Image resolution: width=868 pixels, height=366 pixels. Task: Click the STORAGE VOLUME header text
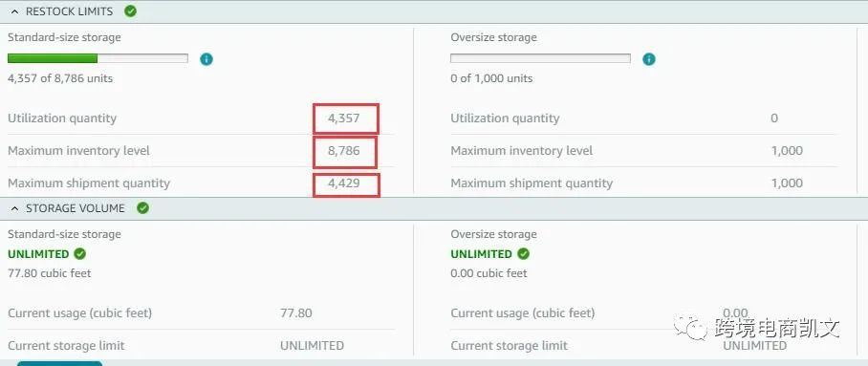(x=76, y=208)
